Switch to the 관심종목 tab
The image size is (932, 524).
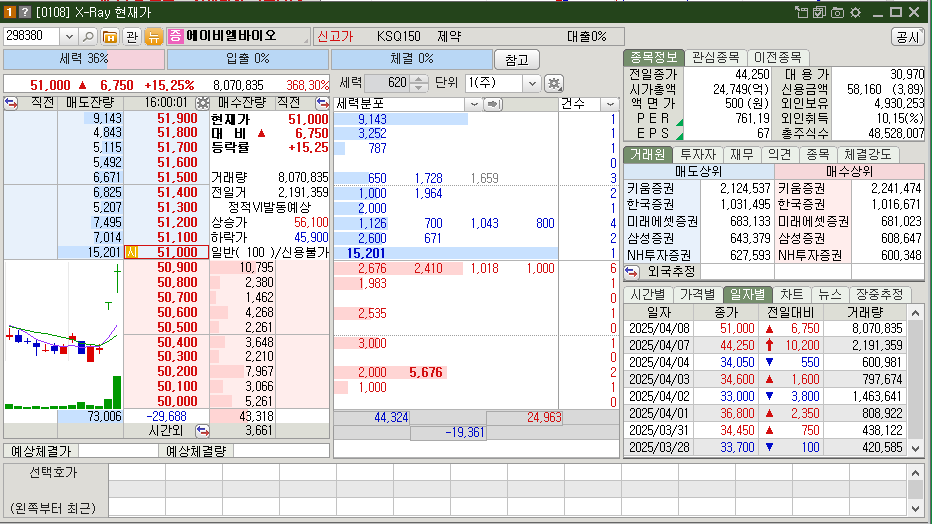coord(716,57)
